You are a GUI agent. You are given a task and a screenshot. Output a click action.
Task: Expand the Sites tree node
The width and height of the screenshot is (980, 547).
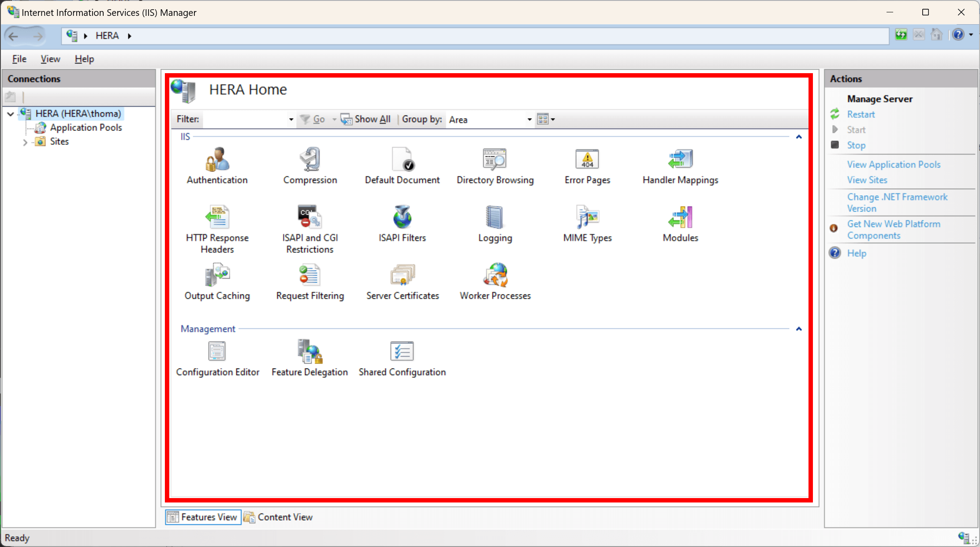tap(25, 141)
